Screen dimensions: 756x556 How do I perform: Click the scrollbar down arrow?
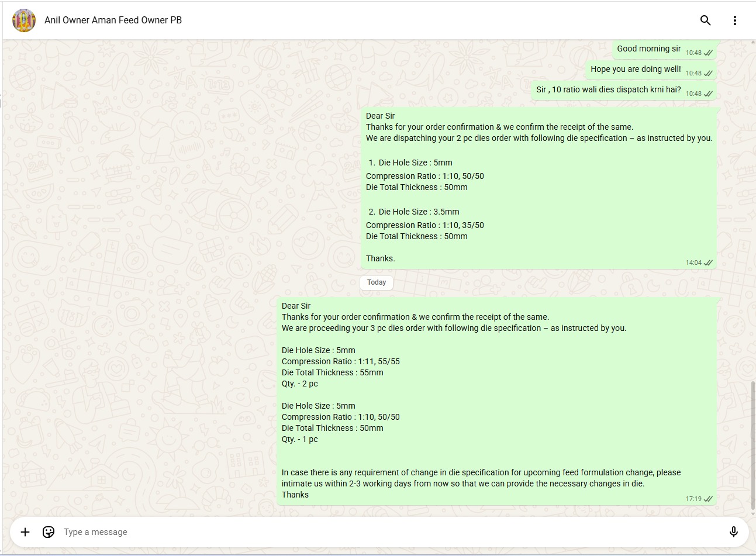pyautogui.click(x=752, y=513)
